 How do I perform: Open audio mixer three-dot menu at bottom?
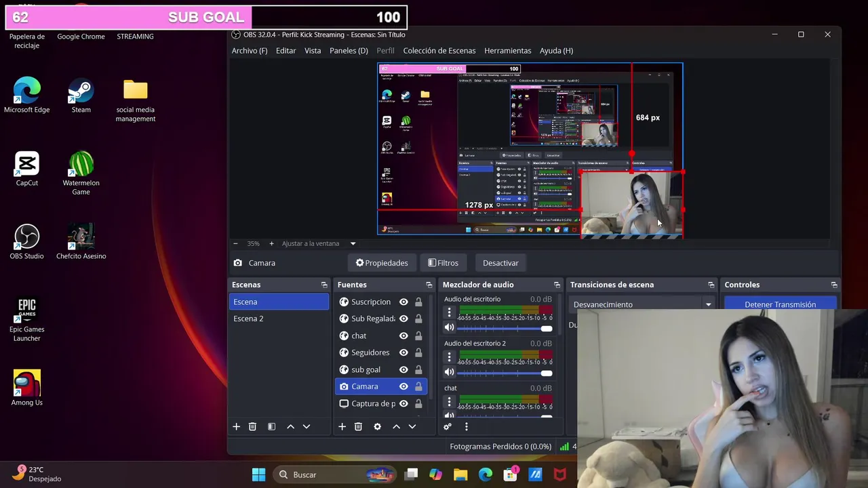466,426
